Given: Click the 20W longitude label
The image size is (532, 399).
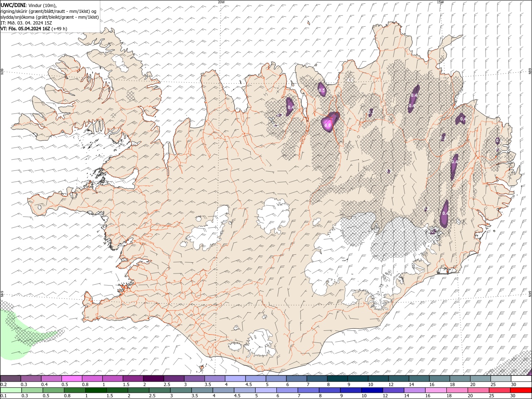Looking at the screenshot, I should click(x=221, y=2).
